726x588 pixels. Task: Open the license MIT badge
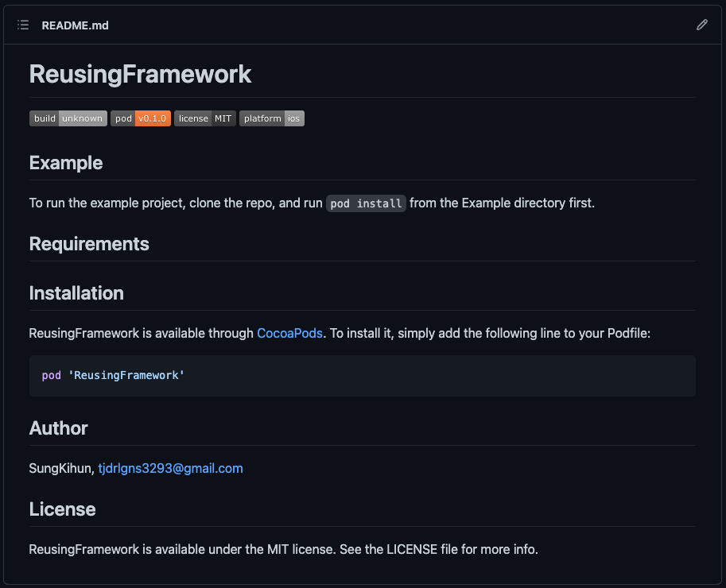coord(205,118)
